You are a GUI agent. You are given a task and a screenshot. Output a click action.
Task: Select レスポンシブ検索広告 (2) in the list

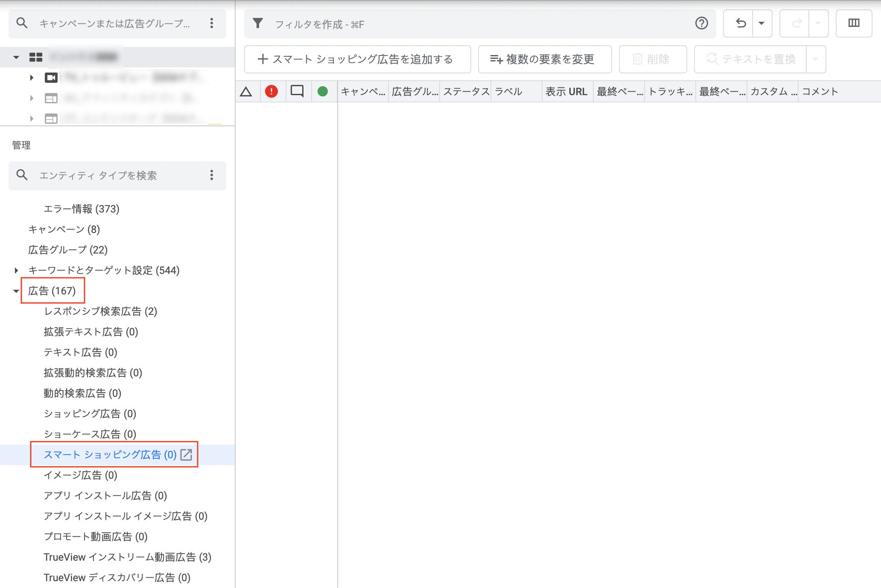coord(100,311)
